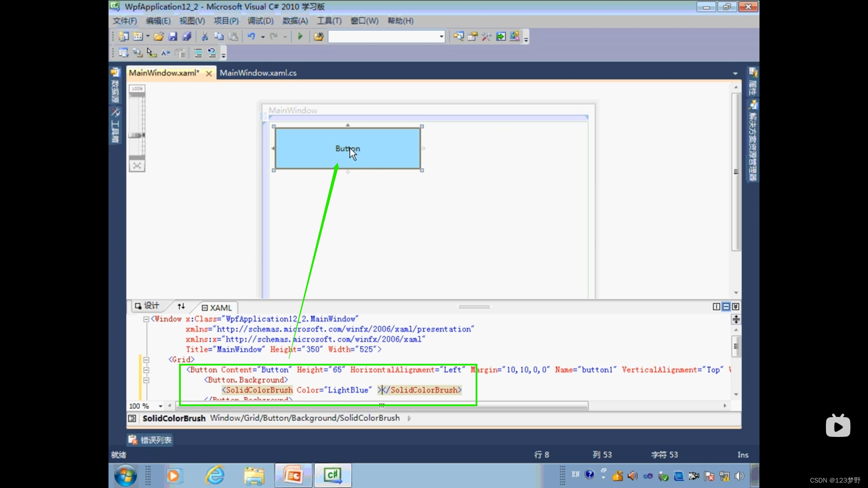The width and height of the screenshot is (868, 488).
Task: Open the 工具(T) menu
Action: pyautogui.click(x=329, y=21)
